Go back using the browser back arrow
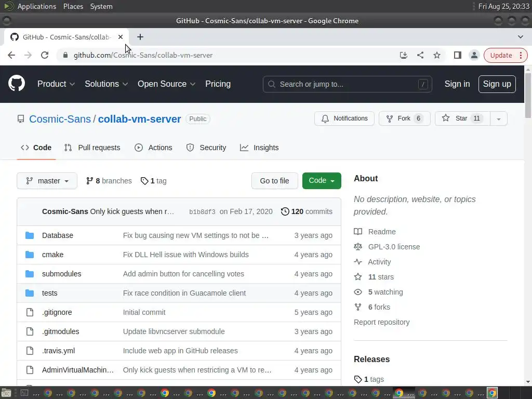The width and height of the screenshot is (532, 399). point(11,55)
